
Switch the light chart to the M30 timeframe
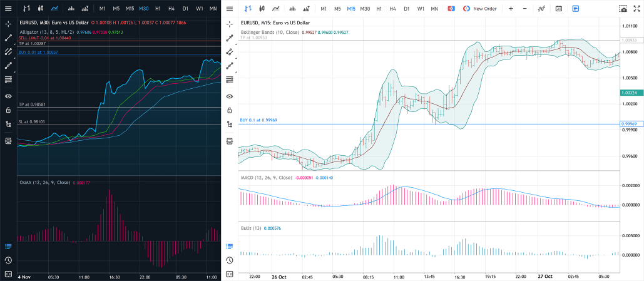365,9
